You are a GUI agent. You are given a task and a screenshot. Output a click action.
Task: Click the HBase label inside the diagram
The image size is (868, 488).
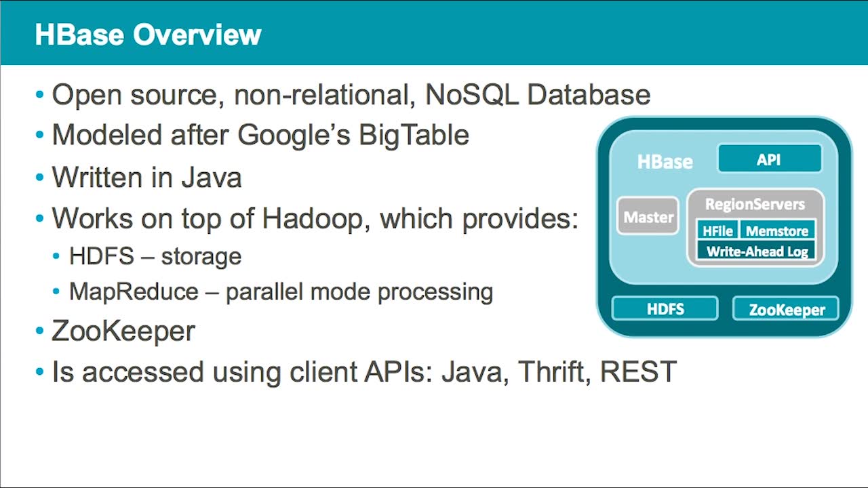665,161
